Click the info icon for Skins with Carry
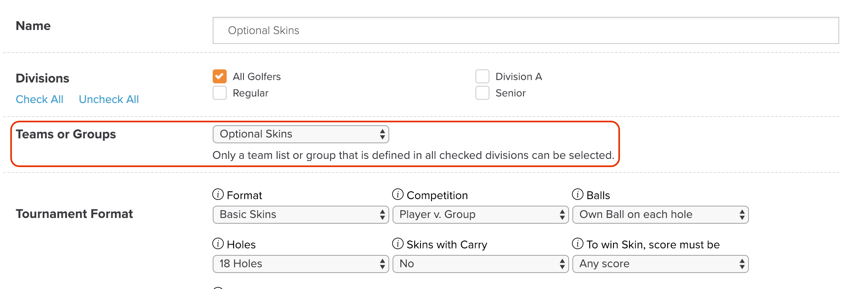Screen dimensions: 868x289 [398, 243]
